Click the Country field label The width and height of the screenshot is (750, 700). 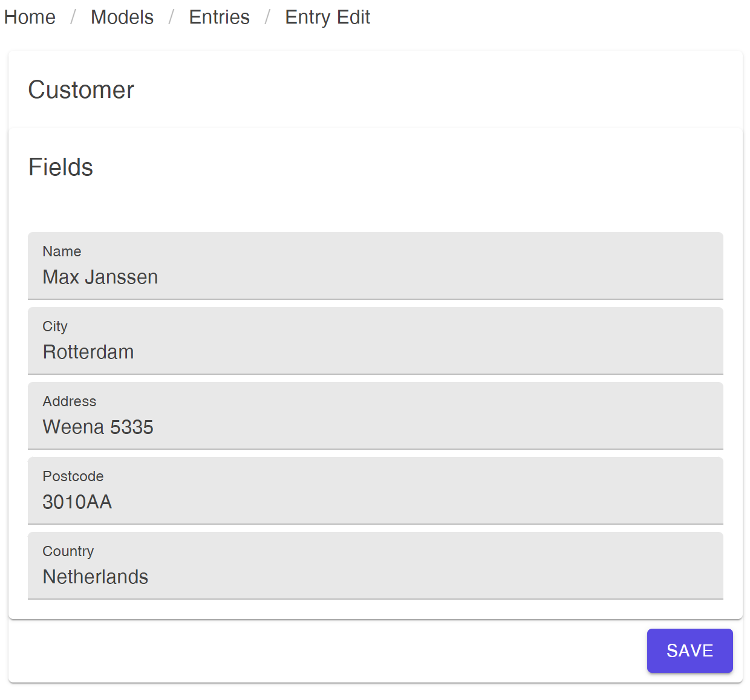68,551
